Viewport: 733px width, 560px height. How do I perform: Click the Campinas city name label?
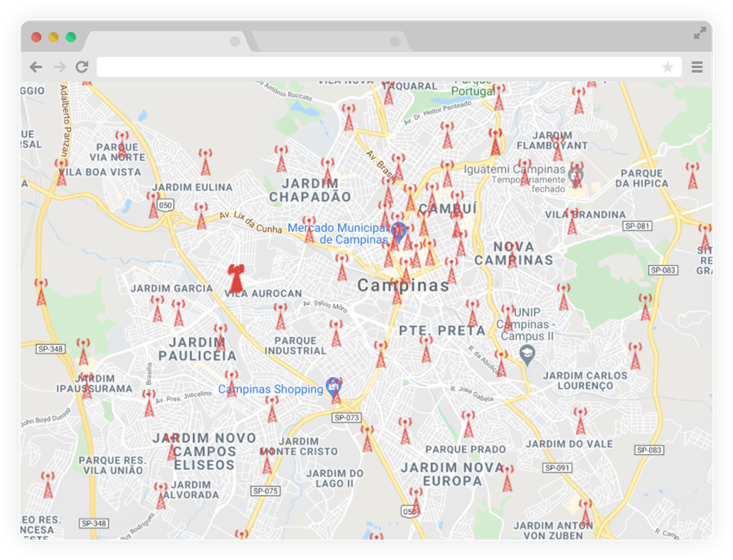[403, 286]
